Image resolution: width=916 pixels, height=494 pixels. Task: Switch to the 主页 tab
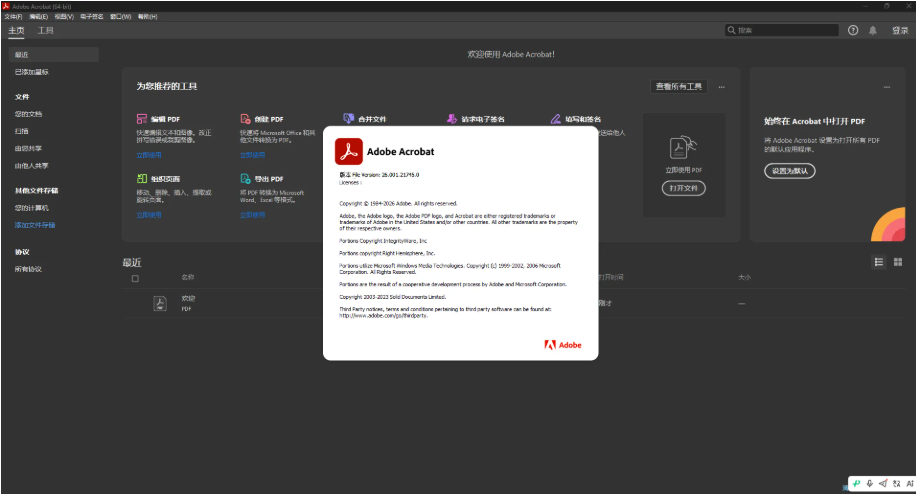16,30
